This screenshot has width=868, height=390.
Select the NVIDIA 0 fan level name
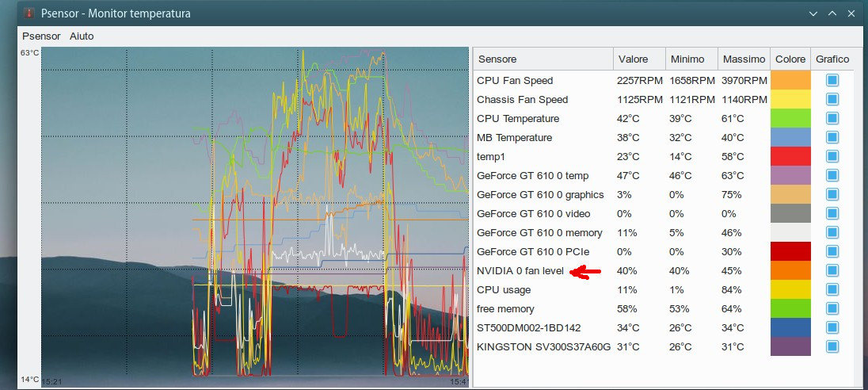click(520, 271)
